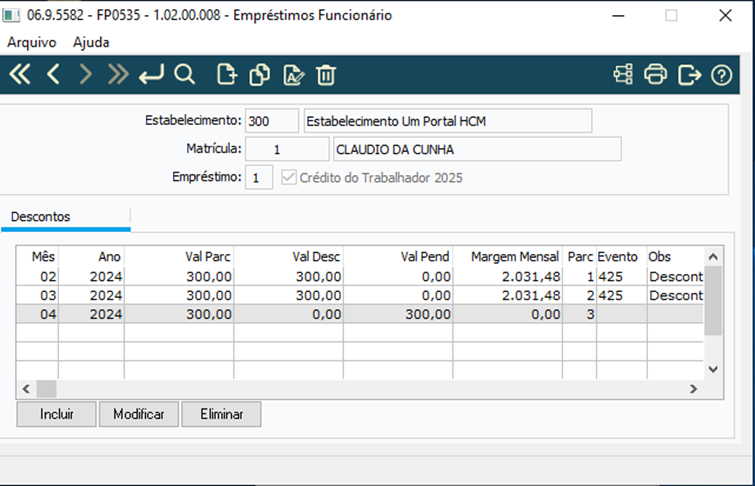
Task: Click the Incluir button
Action: click(56, 414)
